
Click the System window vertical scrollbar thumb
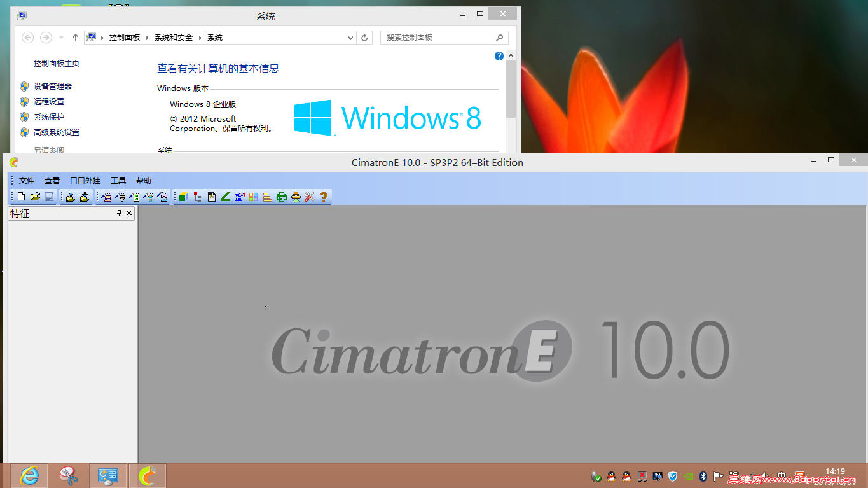click(511, 89)
